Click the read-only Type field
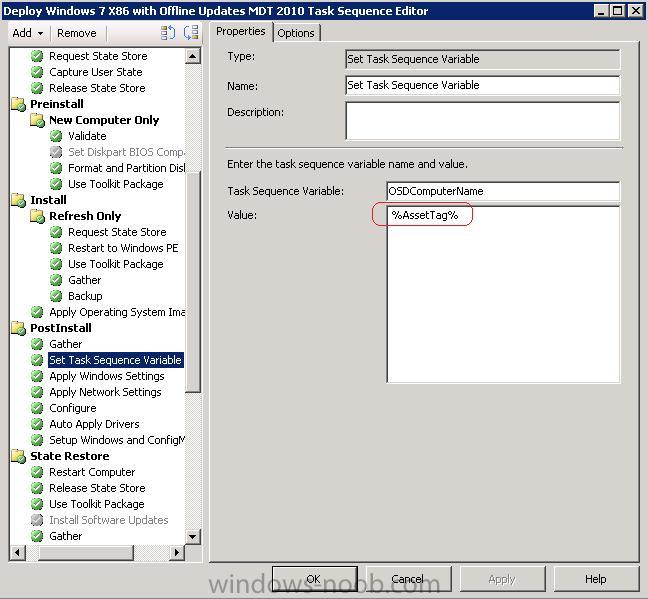 (x=482, y=60)
